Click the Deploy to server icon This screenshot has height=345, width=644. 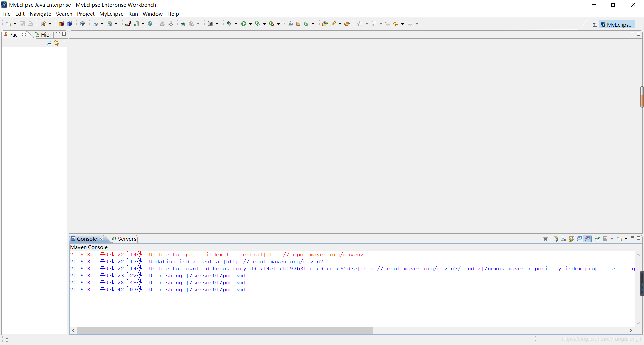click(128, 24)
